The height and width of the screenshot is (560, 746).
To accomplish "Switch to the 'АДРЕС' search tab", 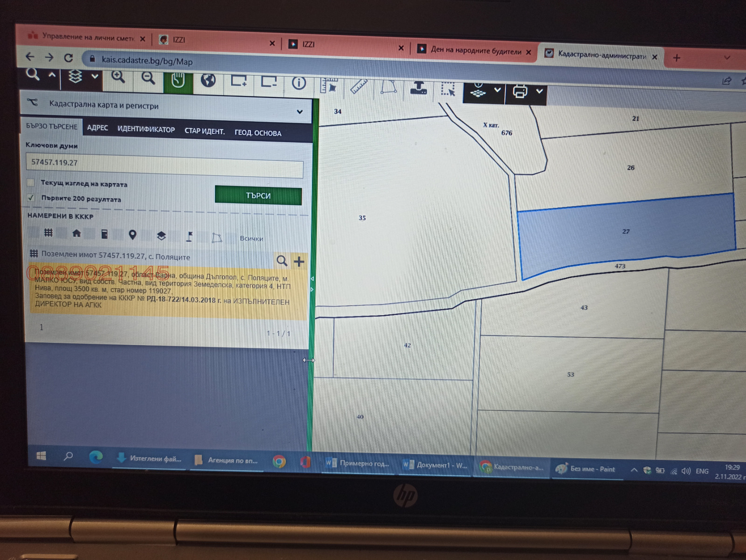I will [x=97, y=128].
